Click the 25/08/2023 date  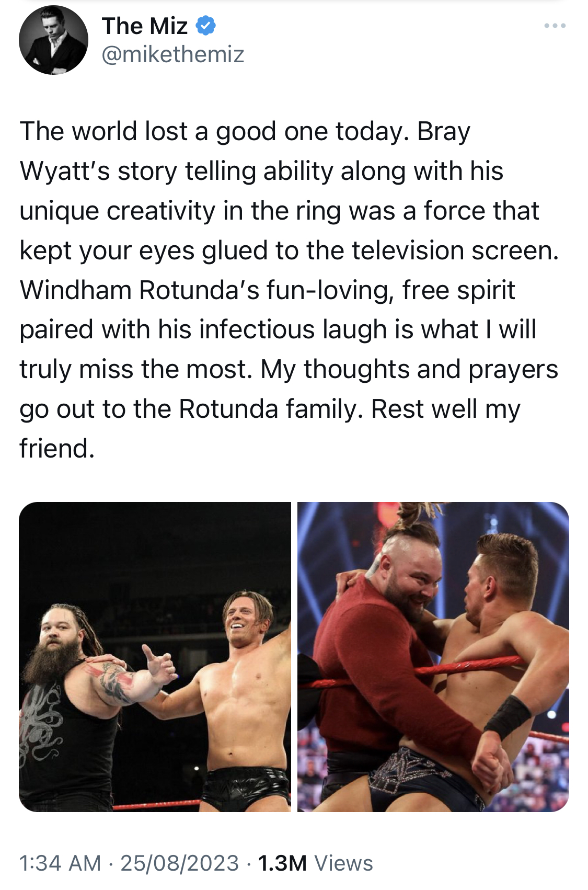[x=179, y=863]
